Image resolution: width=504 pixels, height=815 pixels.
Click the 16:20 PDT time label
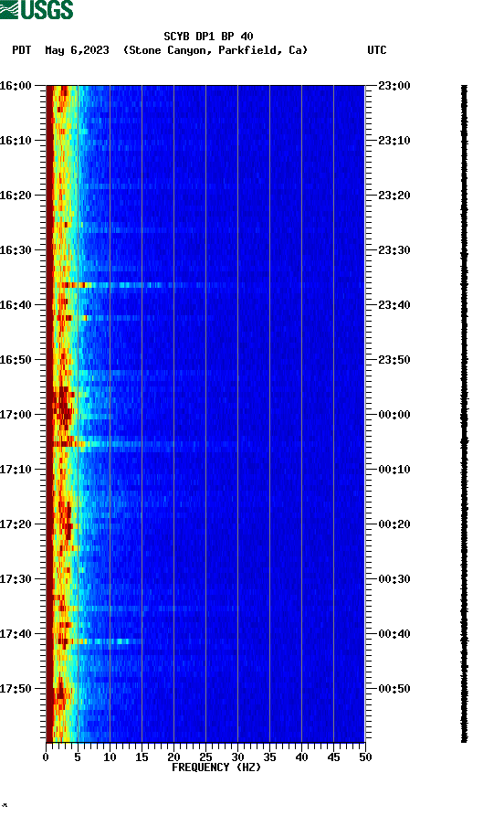click(x=16, y=196)
